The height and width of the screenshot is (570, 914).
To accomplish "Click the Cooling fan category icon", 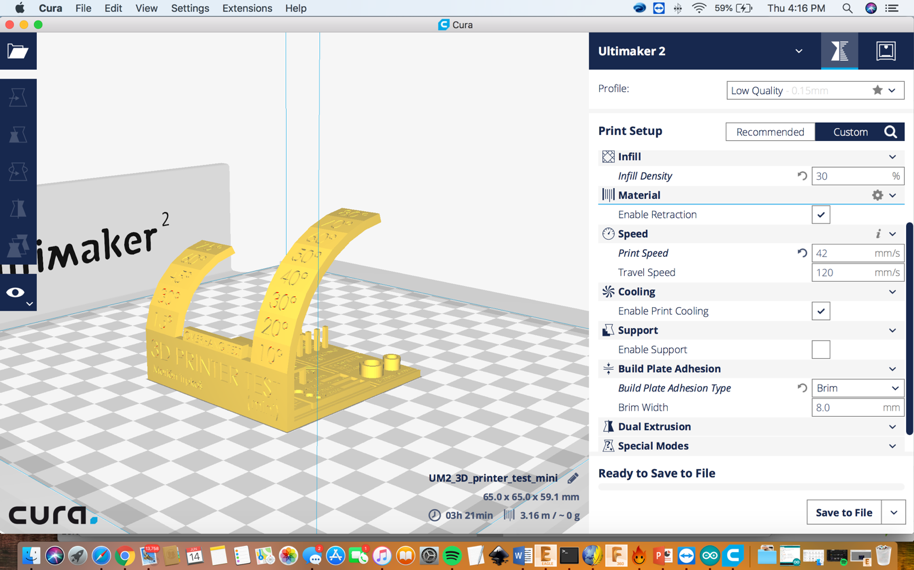I will click(x=608, y=291).
